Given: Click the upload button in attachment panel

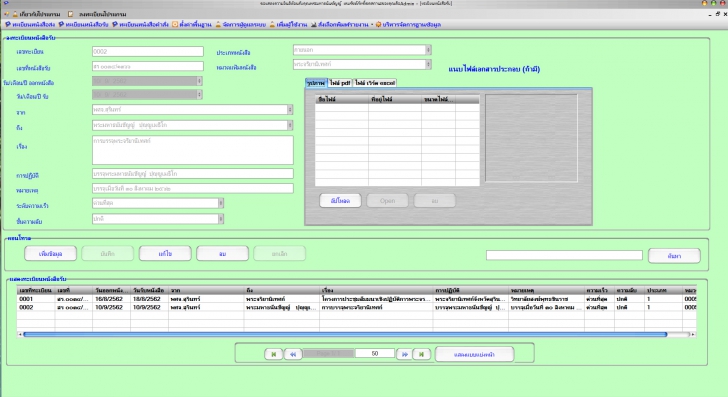Looking at the screenshot, I should [x=340, y=201].
